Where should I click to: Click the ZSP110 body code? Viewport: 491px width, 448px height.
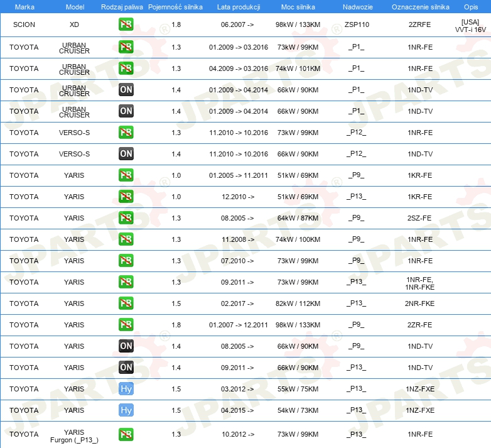(357, 25)
